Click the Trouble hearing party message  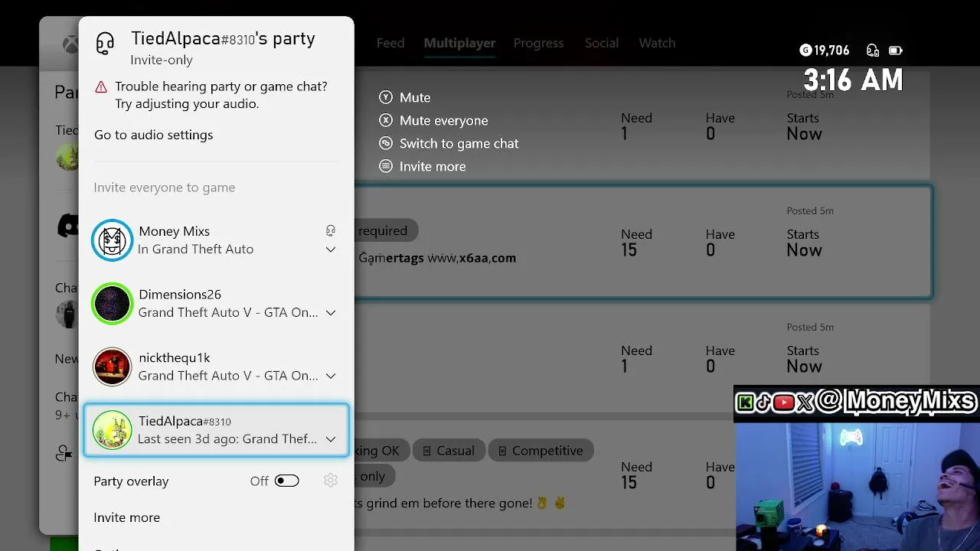(221, 95)
